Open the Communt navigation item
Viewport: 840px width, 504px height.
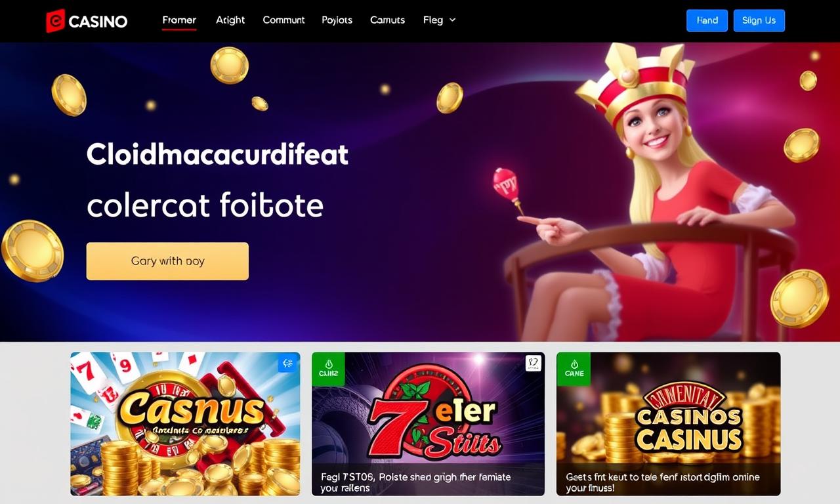pyautogui.click(x=283, y=20)
